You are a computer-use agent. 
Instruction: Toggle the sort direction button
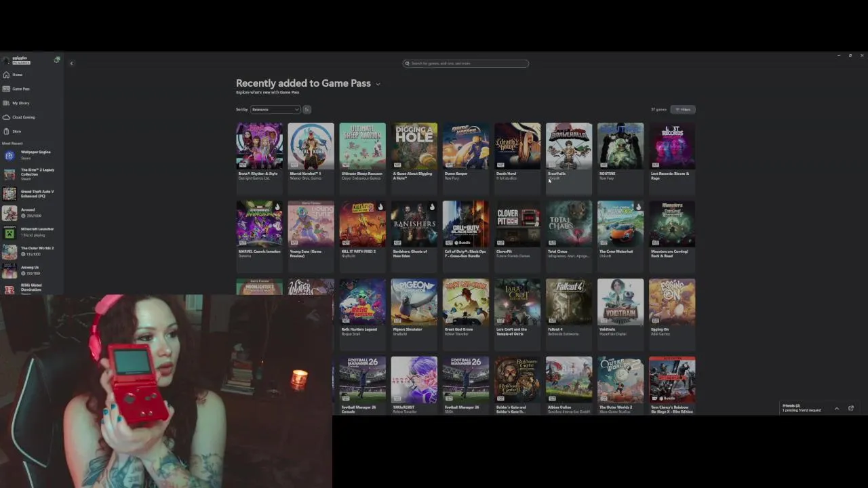click(x=307, y=109)
